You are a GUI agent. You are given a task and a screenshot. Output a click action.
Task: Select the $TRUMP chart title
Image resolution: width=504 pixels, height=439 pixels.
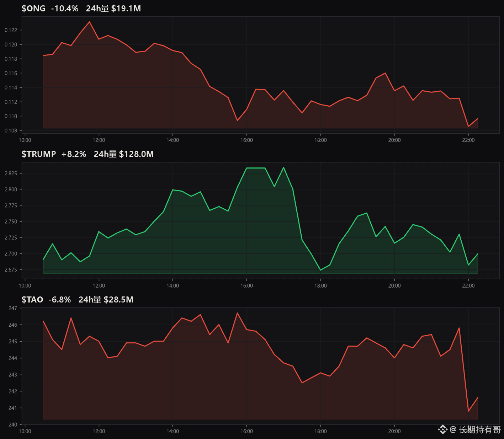coord(39,154)
